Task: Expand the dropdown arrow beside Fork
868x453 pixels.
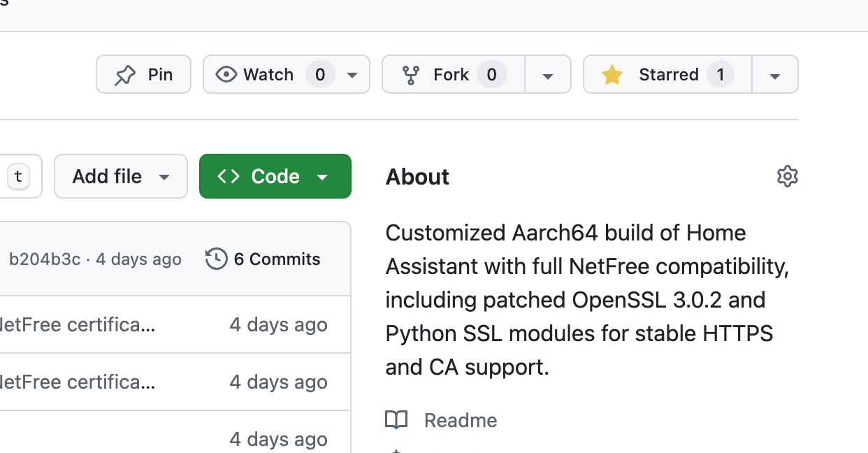Action: pos(548,75)
